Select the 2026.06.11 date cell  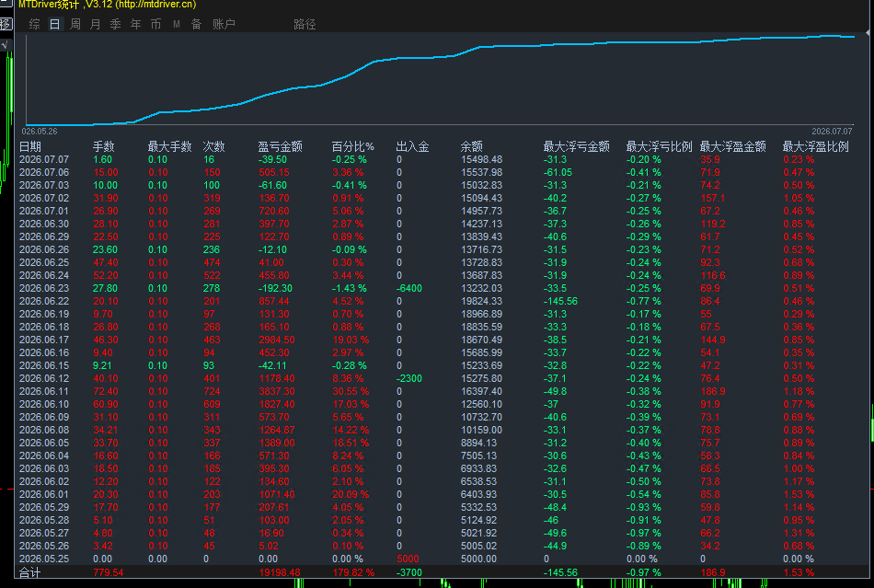click(x=44, y=391)
